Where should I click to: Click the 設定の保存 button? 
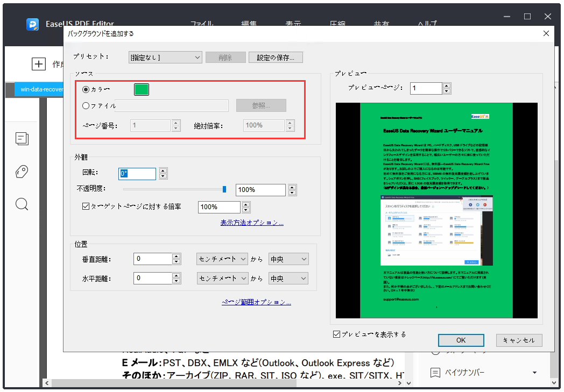pyautogui.click(x=276, y=57)
